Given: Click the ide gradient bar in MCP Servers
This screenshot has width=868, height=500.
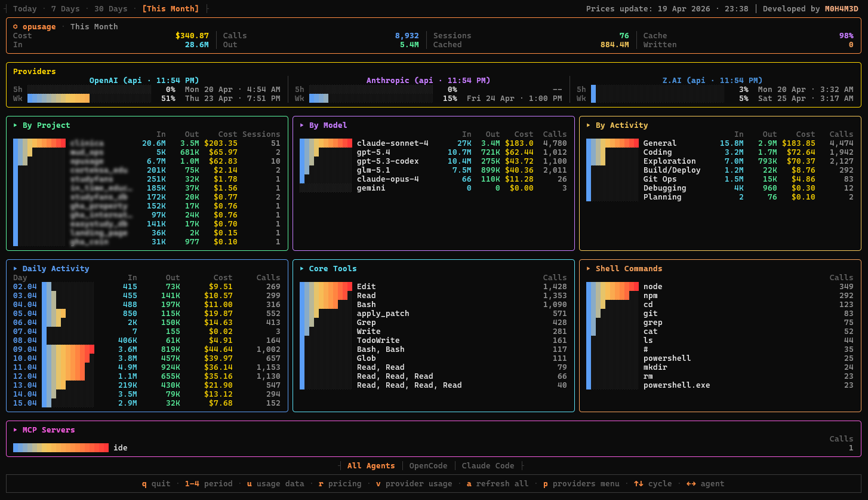Looking at the screenshot, I should click(60, 448).
